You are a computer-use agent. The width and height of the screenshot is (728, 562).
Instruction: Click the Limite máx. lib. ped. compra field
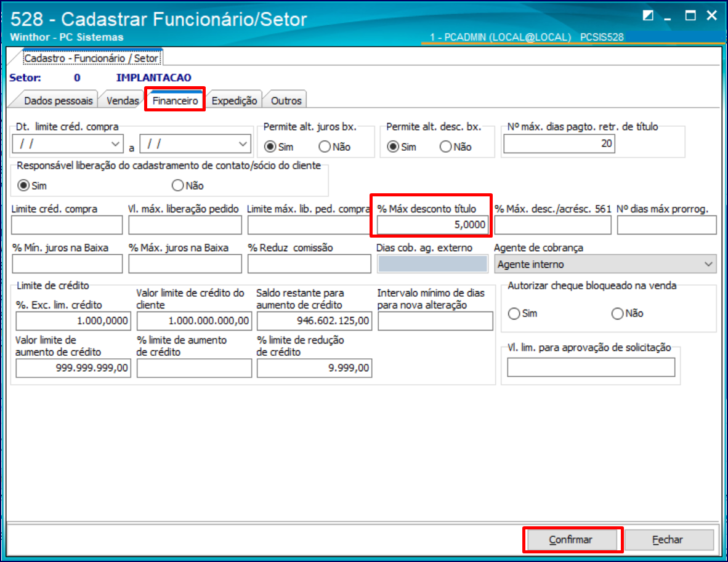309,225
